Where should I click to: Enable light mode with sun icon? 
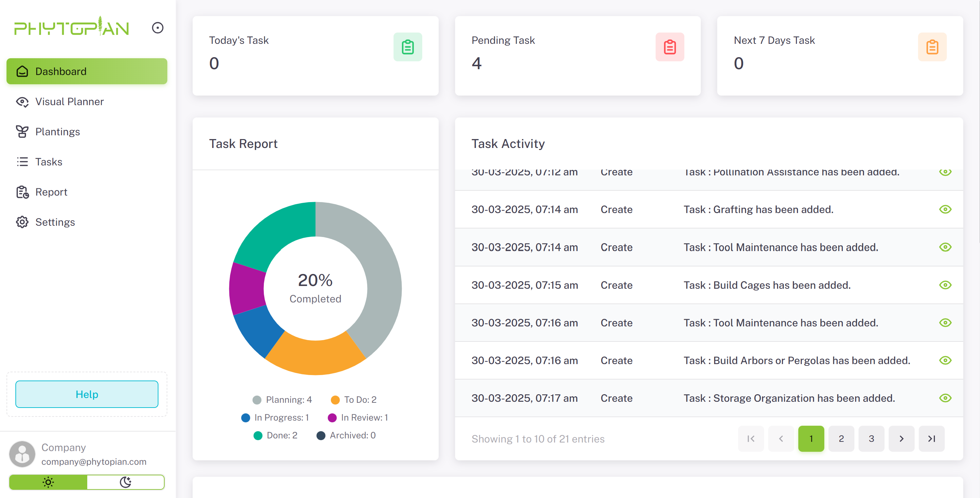pyautogui.click(x=48, y=482)
